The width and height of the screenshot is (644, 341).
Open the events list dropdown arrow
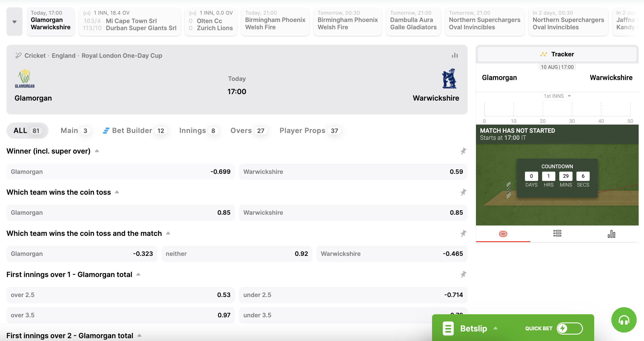coord(14,22)
